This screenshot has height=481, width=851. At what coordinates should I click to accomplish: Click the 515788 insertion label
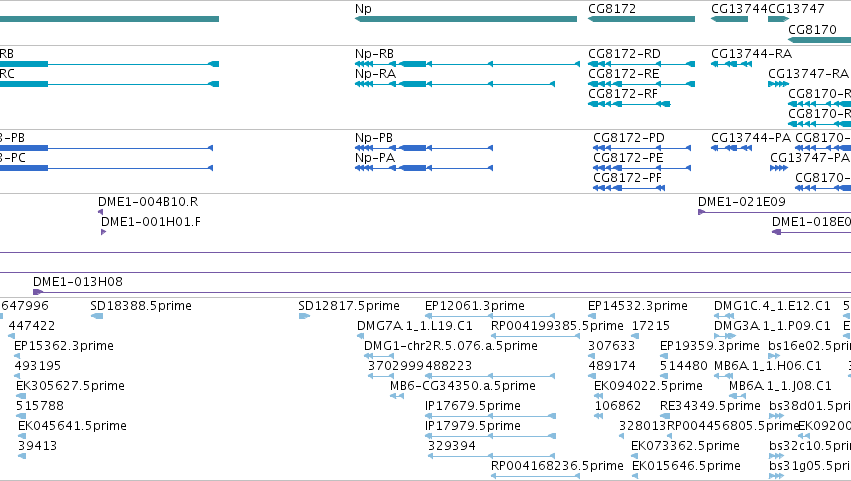[40, 407]
